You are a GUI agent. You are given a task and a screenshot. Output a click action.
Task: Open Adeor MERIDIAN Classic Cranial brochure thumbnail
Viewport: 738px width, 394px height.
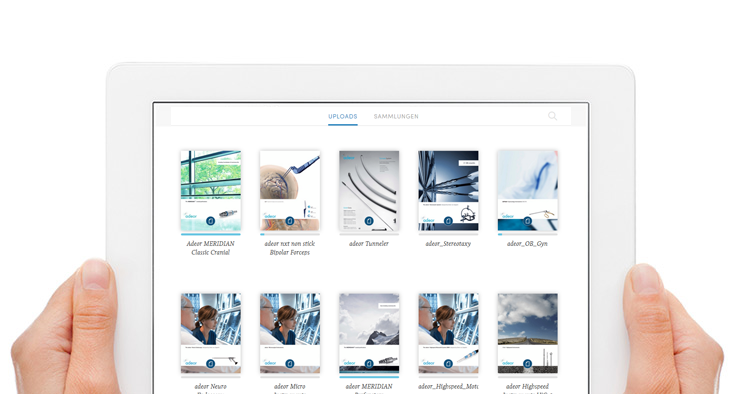click(x=210, y=191)
